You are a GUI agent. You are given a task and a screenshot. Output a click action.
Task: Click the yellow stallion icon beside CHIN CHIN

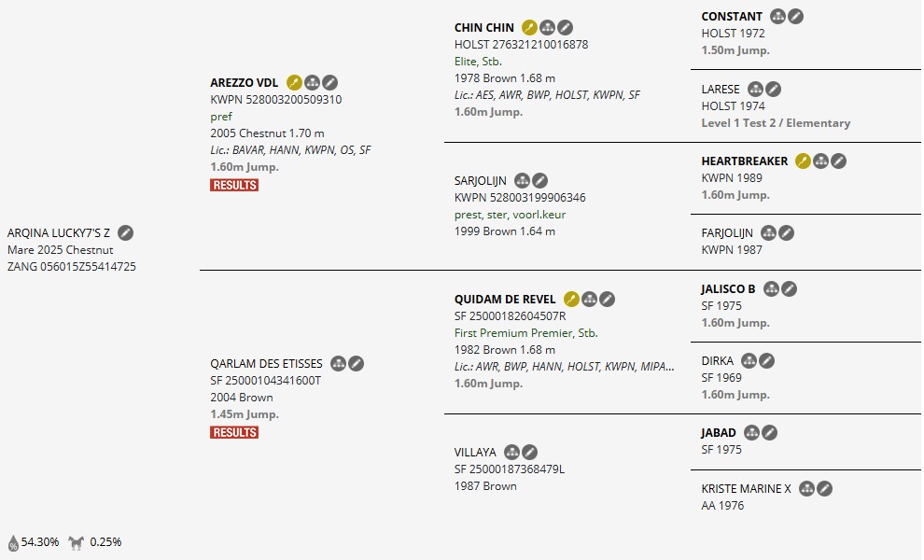[x=529, y=28]
